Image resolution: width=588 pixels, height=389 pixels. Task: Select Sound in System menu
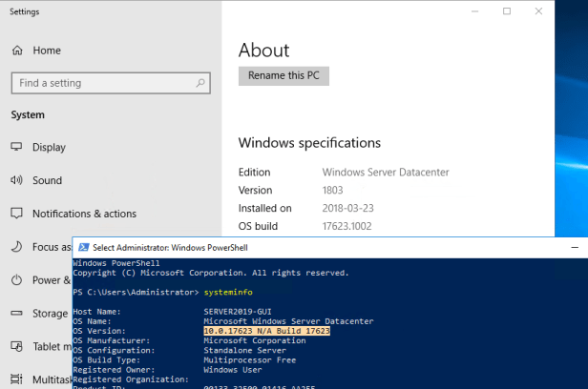tap(48, 180)
